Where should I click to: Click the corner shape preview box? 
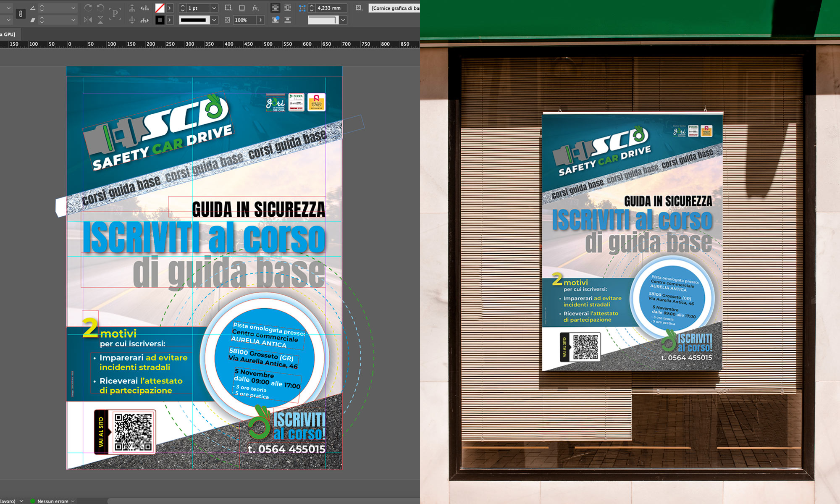pos(323,20)
